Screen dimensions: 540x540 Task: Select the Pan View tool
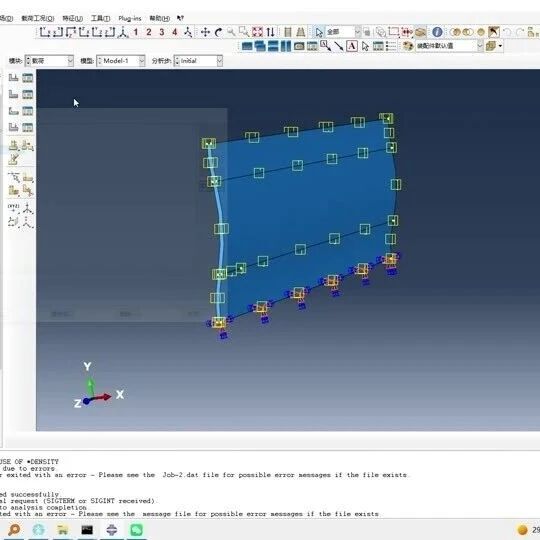[205, 32]
